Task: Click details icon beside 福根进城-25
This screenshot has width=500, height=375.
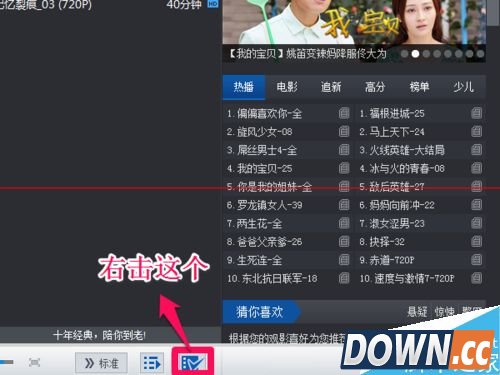Action: pos(477,113)
